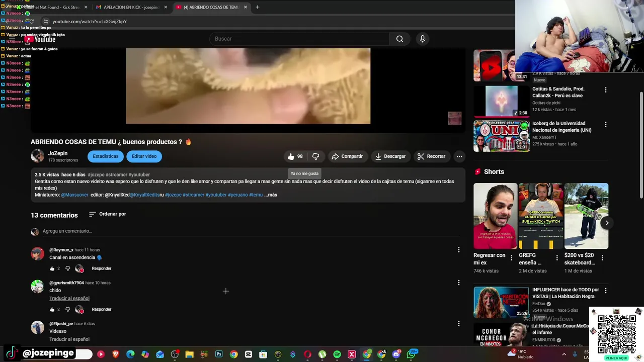
Task: Open Iceberg de la Universidad UNI thumbnail
Action: [501, 136]
